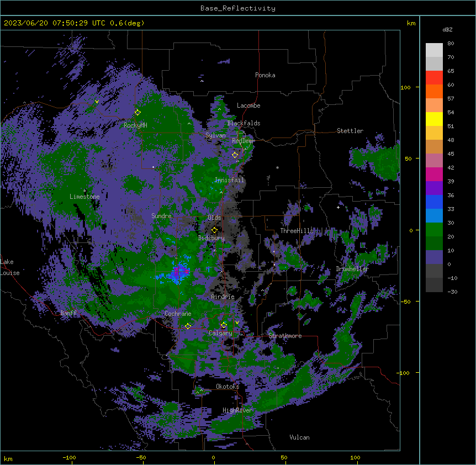
Task: Click the Banff label
Action: (68, 313)
